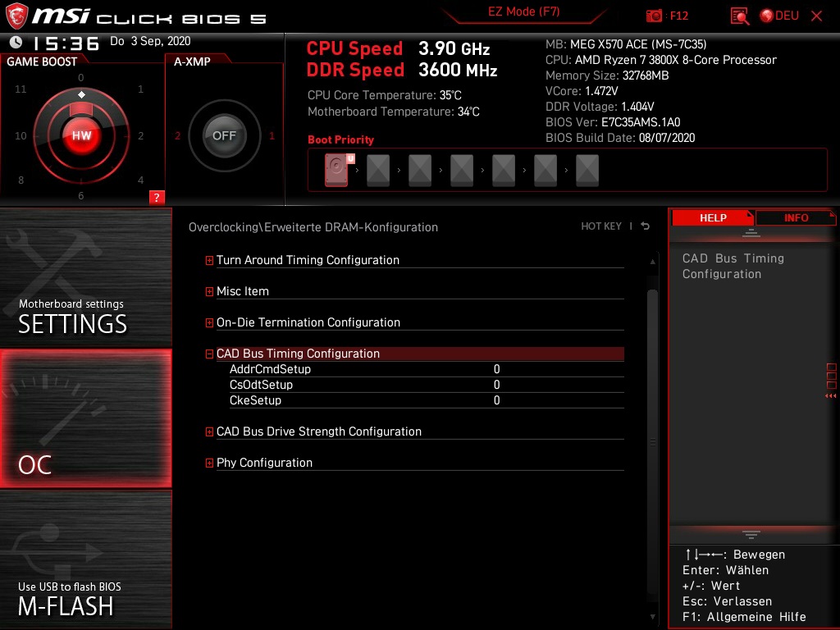
Task: Click the CkeSetup label
Action: click(255, 400)
